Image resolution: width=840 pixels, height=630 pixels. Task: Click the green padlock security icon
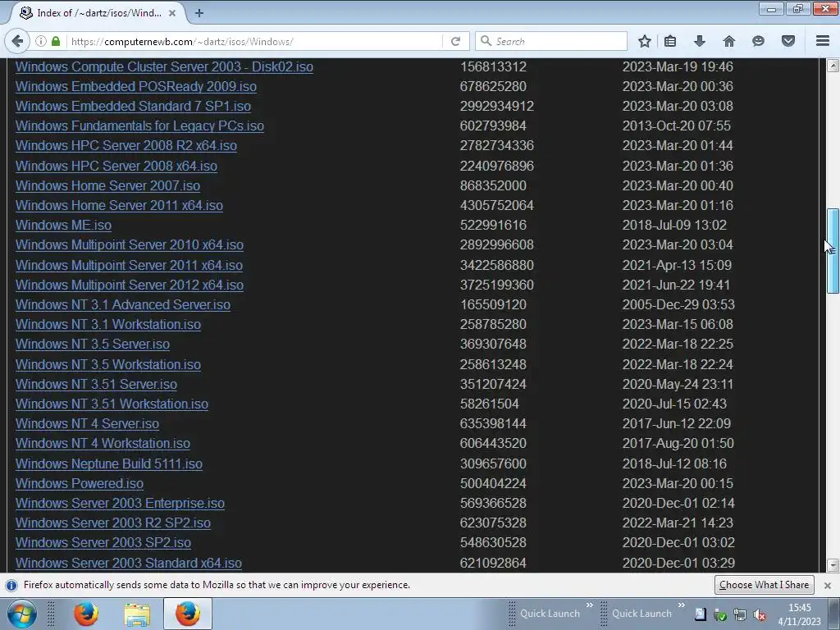(x=56, y=41)
